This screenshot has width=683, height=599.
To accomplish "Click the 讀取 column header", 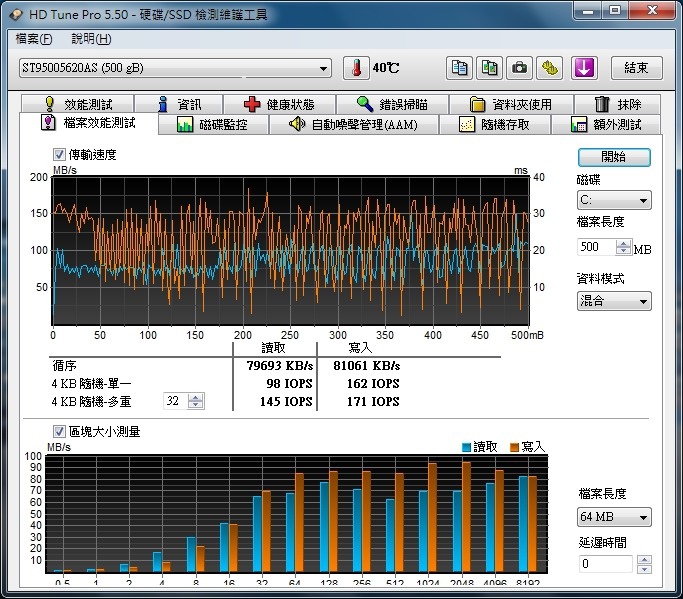I will 273,348.
